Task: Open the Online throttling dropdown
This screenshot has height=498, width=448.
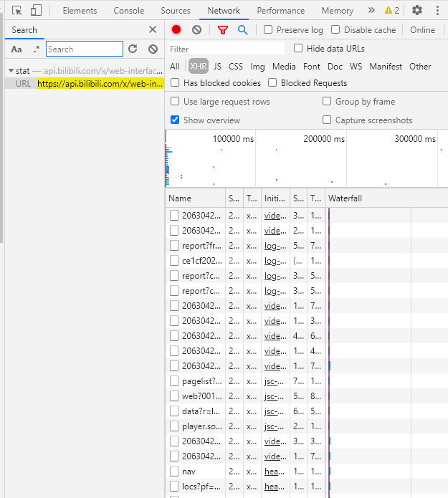Action: click(422, 30)
